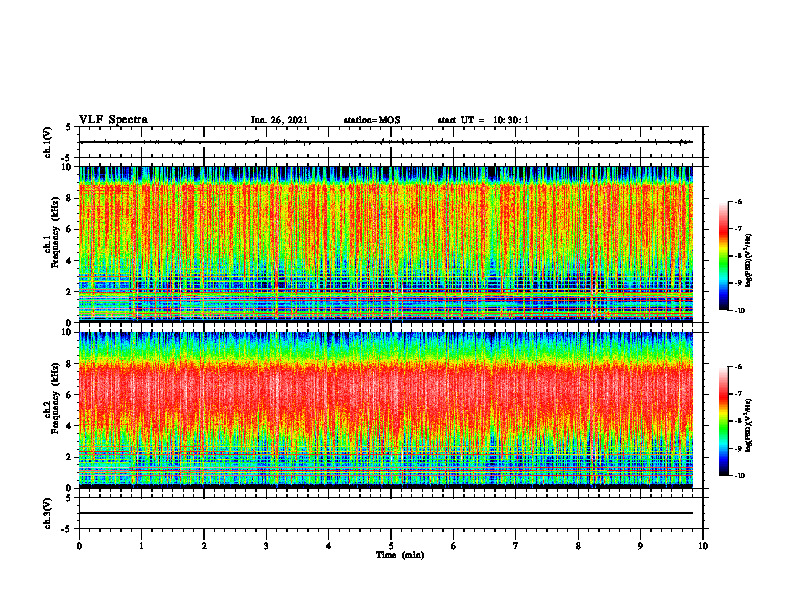Viewport: 792px width, 612px height.
Task: Click the "8" tick on the time axis
Action: pyautogui.click(x=578, y=546)
